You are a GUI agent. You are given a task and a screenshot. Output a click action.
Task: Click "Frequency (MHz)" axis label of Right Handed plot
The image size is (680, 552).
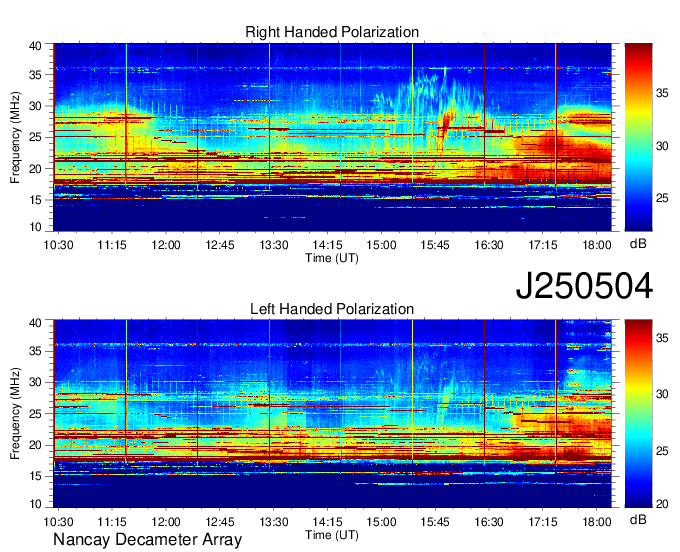[15, 137]
